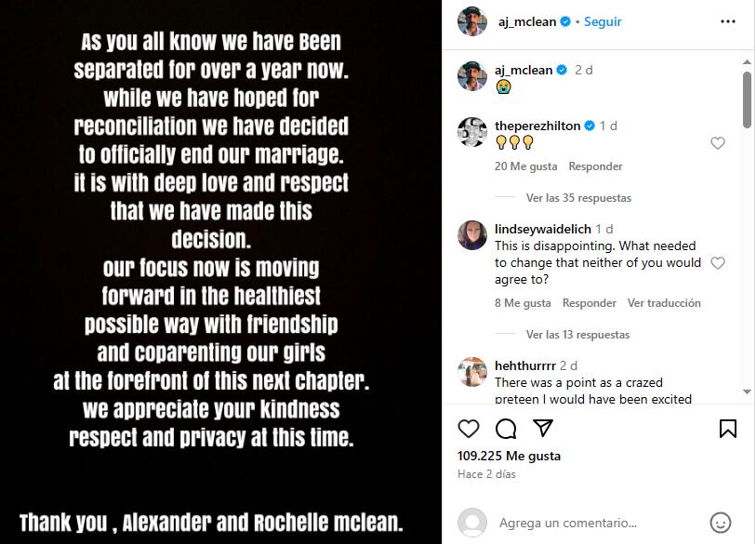
Task: Click the comment input field
Action: (595, 523)
